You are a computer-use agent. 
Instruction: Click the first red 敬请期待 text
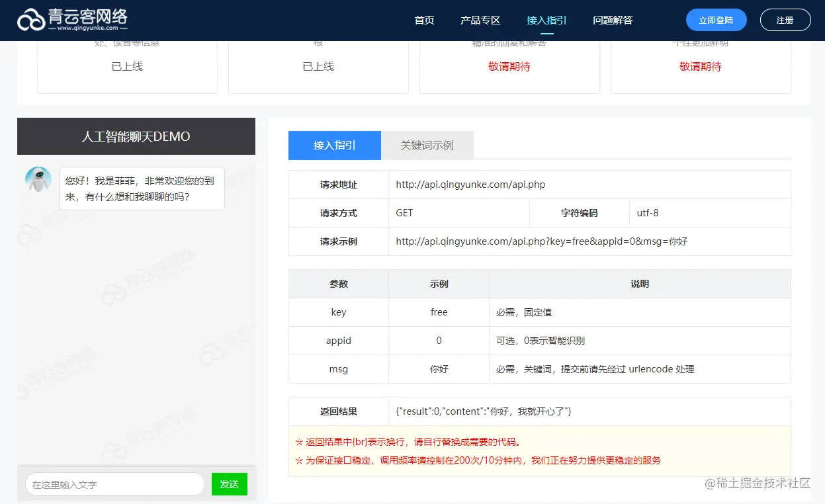tap(509, 66)
